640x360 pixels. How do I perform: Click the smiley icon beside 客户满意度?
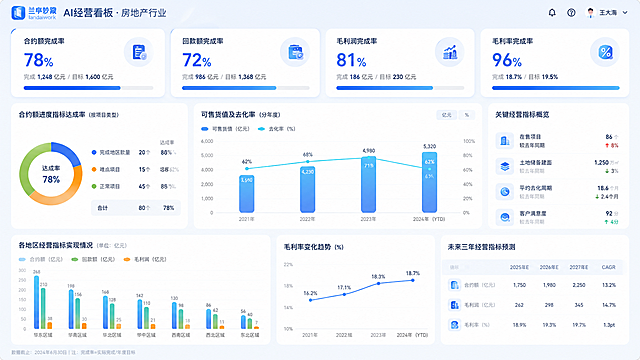coord(505,217)
